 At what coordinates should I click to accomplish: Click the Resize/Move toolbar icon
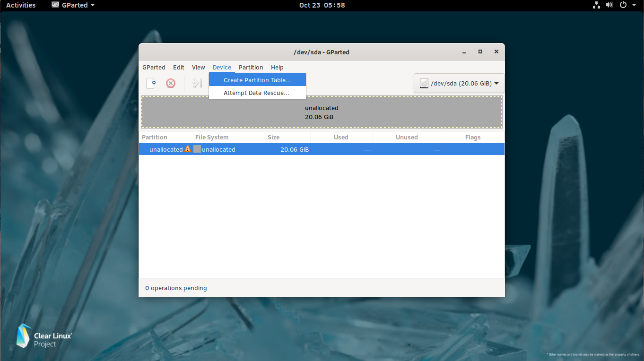[x=197, y=83]
